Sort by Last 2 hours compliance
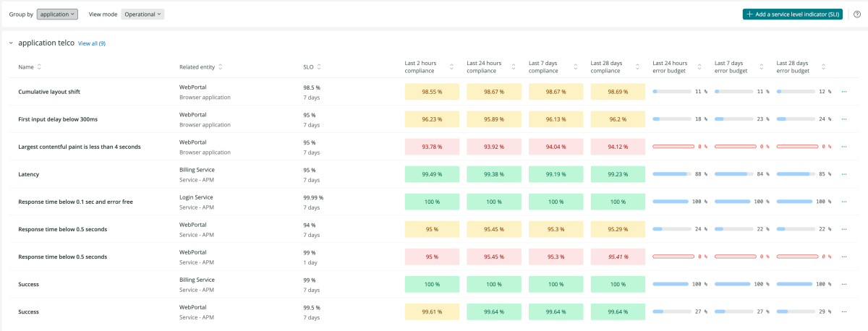Image resolution: width=868 pixels, height=331 pixels. pos(452,67)
